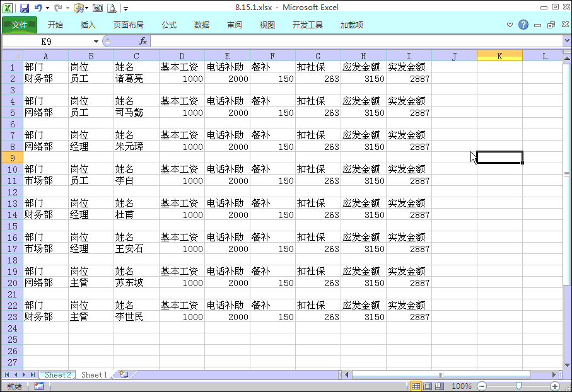572x392 pixels.
Task: Switch to the 开始 ribbon tab
Action: tap(55, 25)
